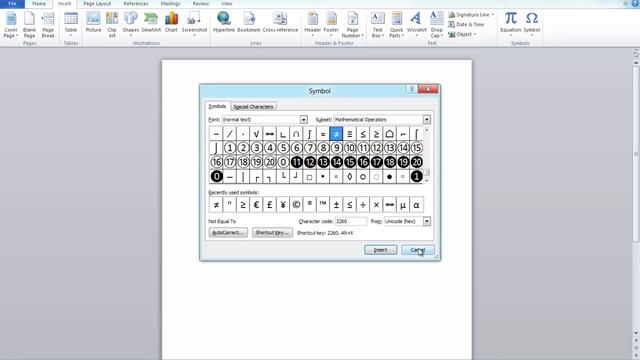Select the circled 20 outline symbol
The height and width of the screenshot is (360, 640).
click(269, 162)
